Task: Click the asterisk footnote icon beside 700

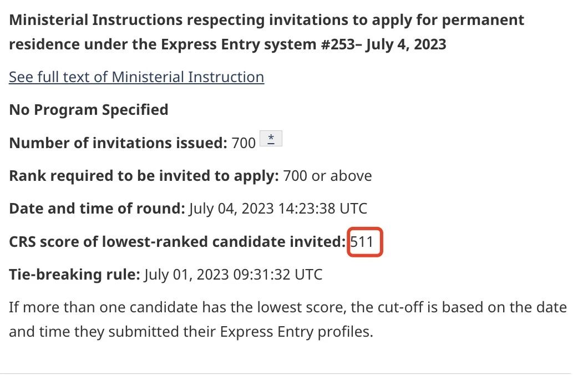Action: tap(271, 139)
